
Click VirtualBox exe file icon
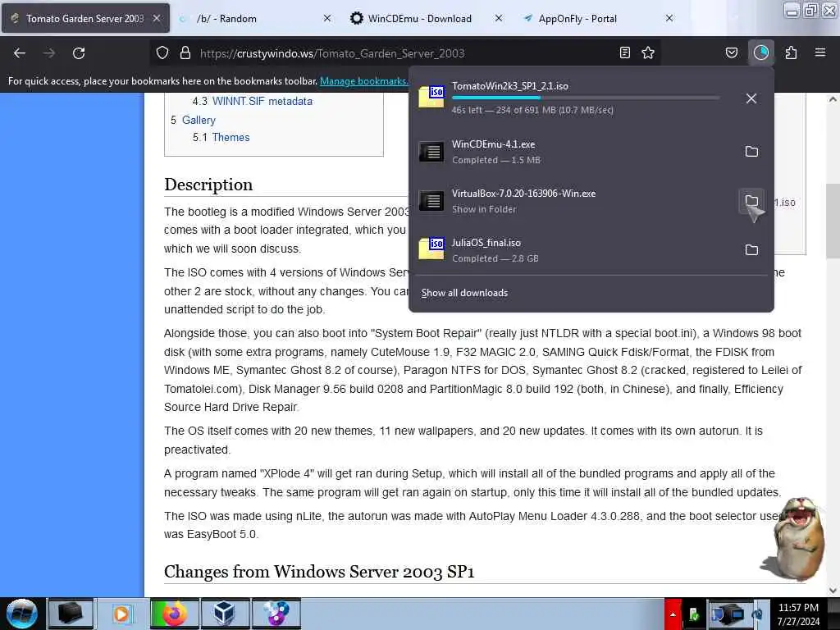coord(431,201)
